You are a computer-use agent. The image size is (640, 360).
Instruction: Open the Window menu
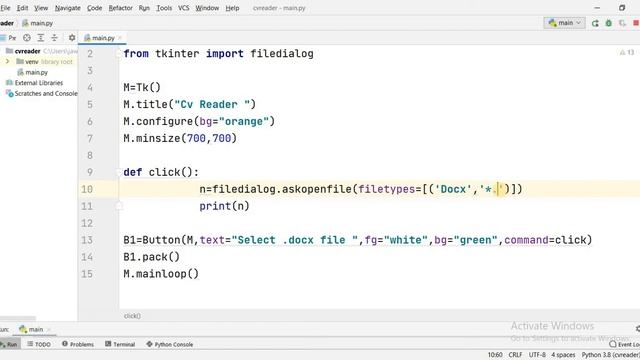207,8
